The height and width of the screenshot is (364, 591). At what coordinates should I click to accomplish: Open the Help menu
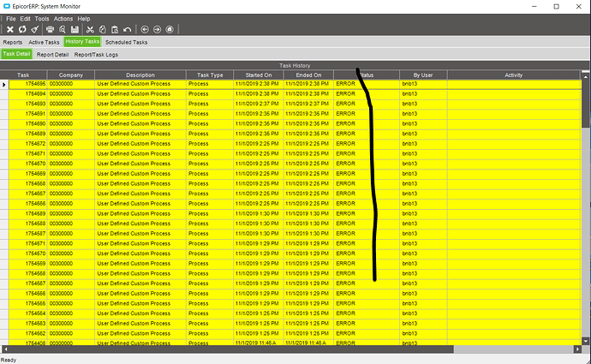[x=84, y=19]
